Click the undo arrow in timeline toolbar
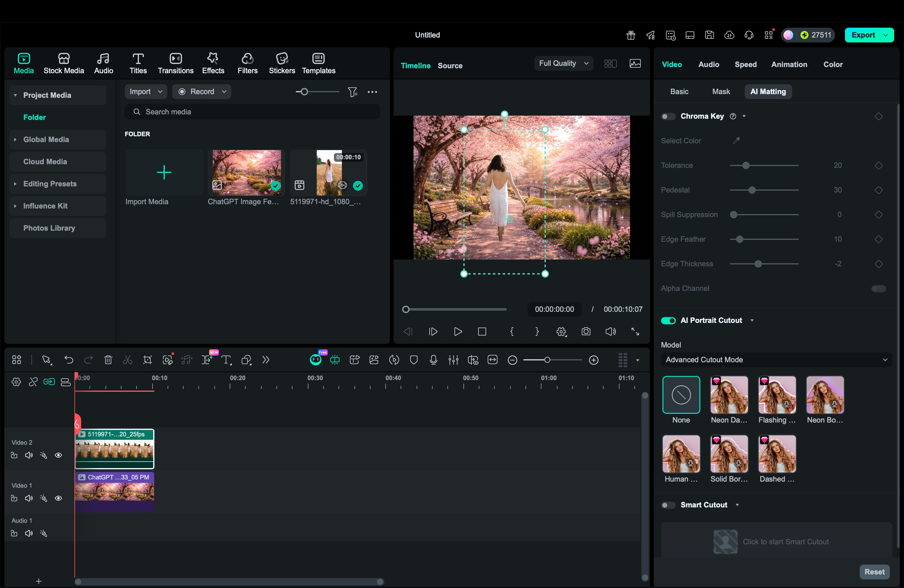The image size is (904, 588). tap(69, 360)
